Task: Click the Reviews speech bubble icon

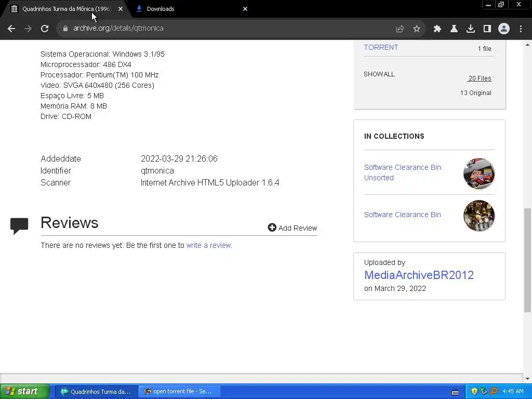Action: pyautogui.click(x=19, y=226)
